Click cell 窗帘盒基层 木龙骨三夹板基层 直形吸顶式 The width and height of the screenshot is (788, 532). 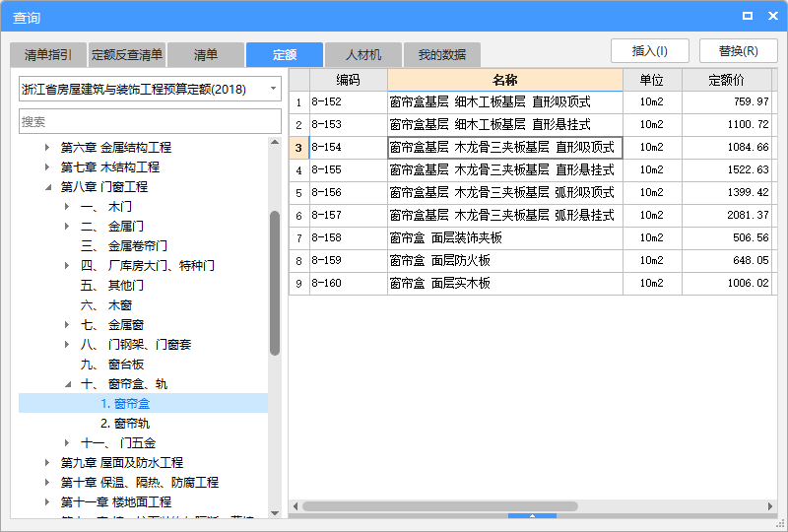[505, 148]
